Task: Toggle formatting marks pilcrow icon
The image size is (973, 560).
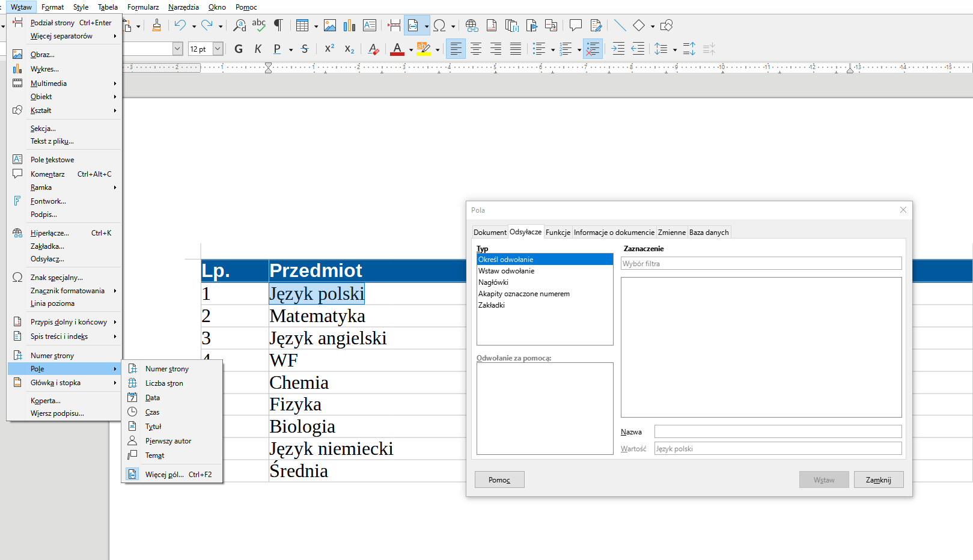Action: (x=278, y=25)
